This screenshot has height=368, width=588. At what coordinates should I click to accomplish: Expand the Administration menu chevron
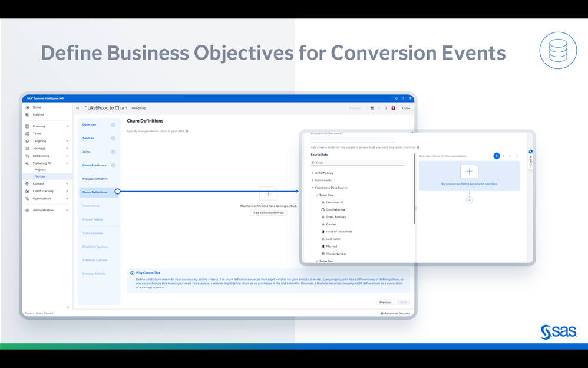pyautogui.click(x=67, y=211)
